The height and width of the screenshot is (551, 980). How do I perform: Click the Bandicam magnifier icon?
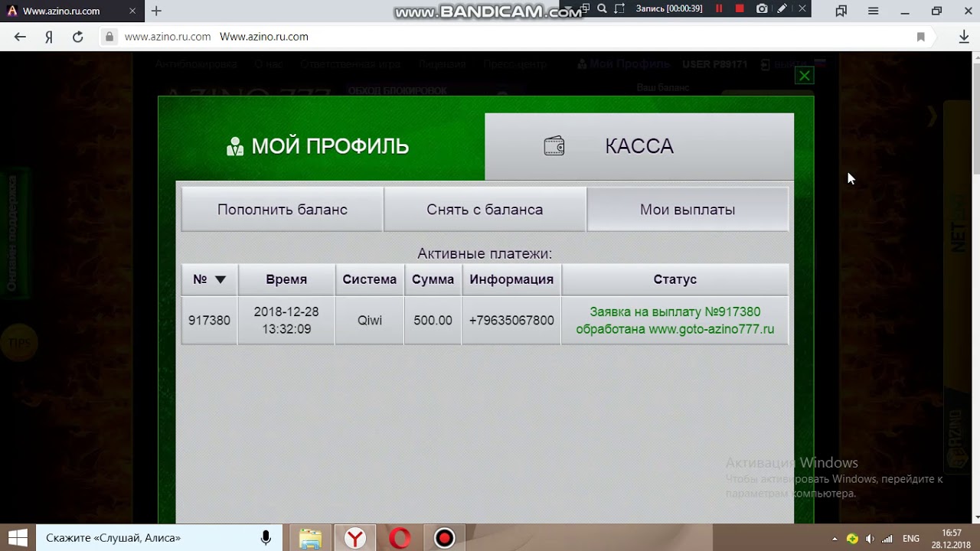pyautogui.click(x=602, y=8)
